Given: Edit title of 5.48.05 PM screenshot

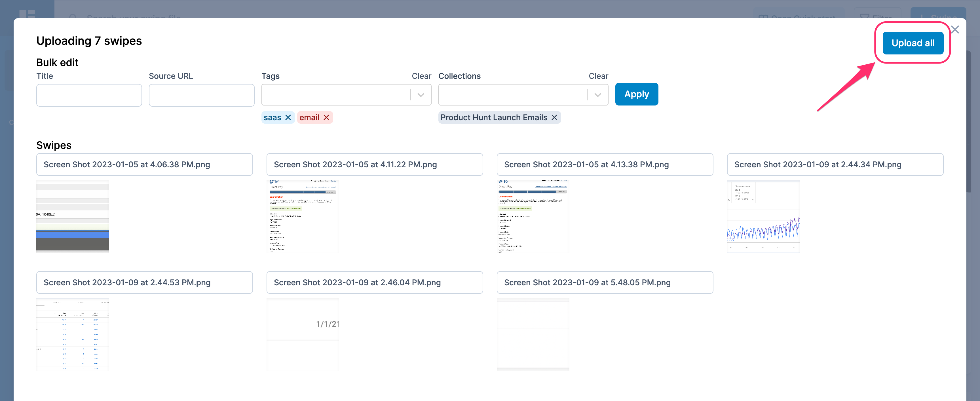Looking at the screenshot, I should pyautogui.click(x=605, y=282).
